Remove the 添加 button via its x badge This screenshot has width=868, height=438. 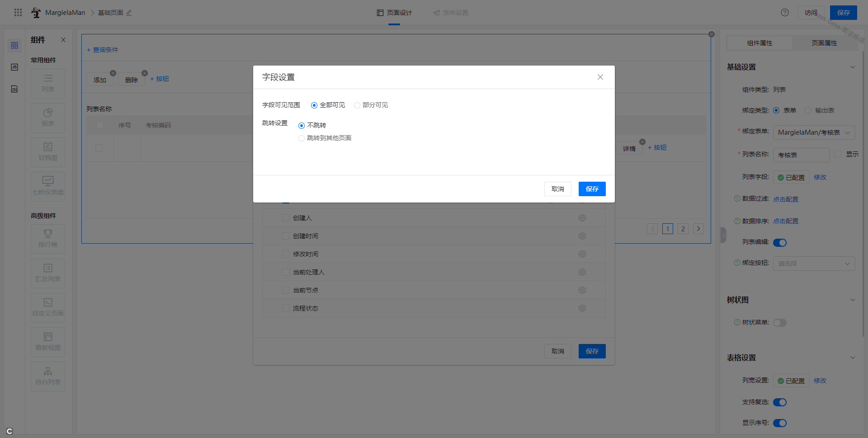(x=113, y=73)
